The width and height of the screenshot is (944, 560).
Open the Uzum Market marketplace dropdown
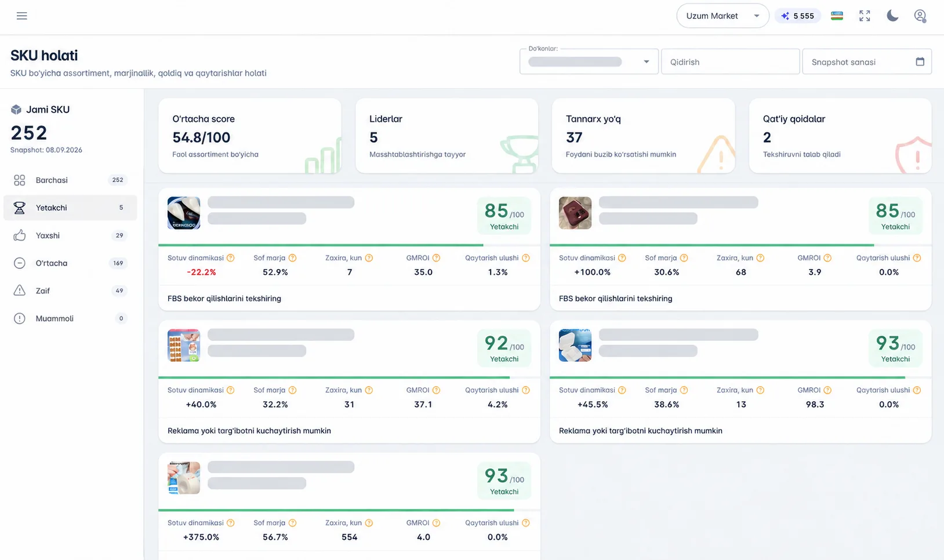(722, 16)
